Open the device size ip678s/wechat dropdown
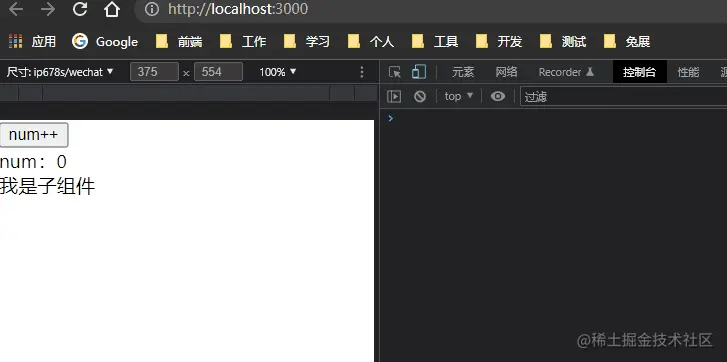 [60, 72]
